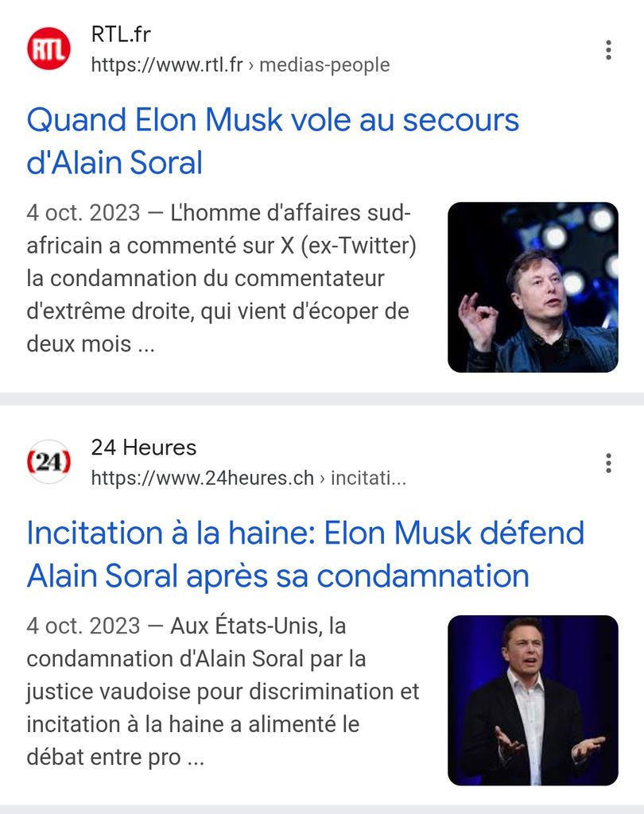
Task: Click the snippet starting "Aux États-Unis, la condamnation"
Action: [x=223, y=692]
